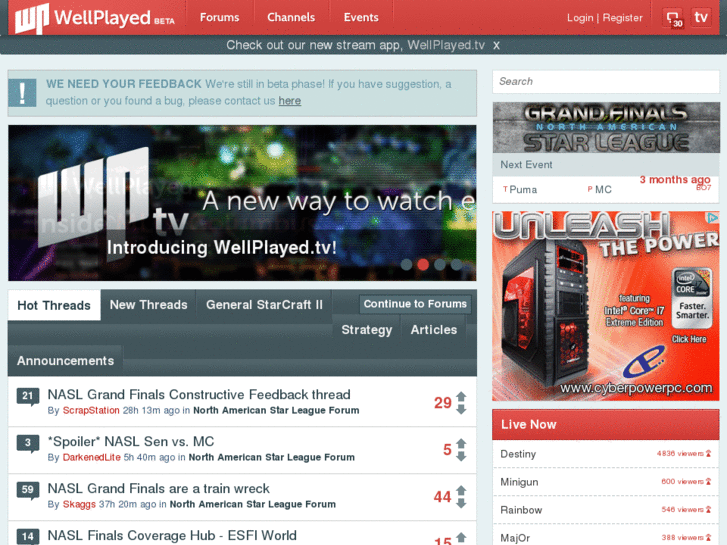Select the fourth carousel dot on banner
This screenshot has width=727, height=545.
coord(456,264)
